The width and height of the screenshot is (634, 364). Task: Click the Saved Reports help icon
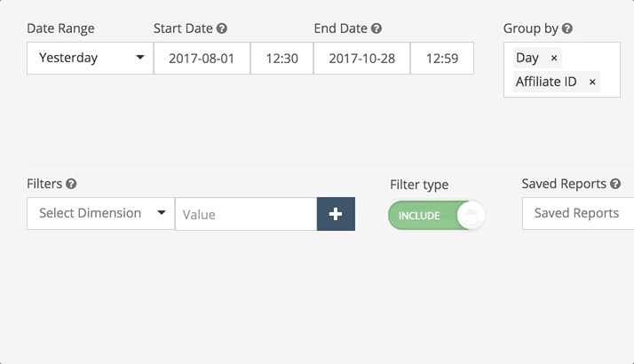point(615,184)
